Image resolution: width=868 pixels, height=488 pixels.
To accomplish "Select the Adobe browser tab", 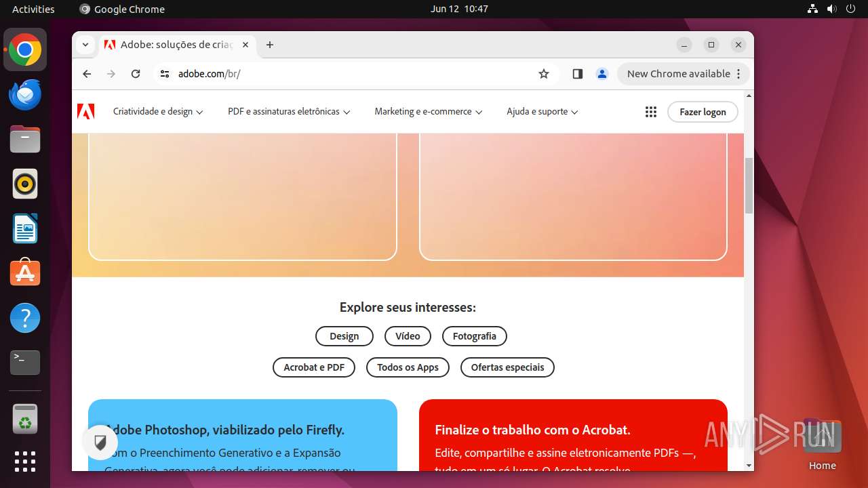I will [x=176, y=45].
